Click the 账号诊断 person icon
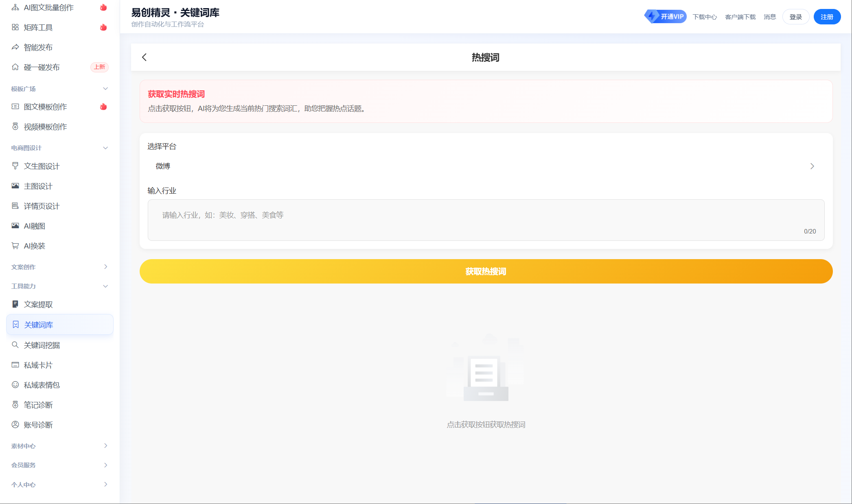The height and width of the screenshot is (504, 852). (x=15, y=425)
